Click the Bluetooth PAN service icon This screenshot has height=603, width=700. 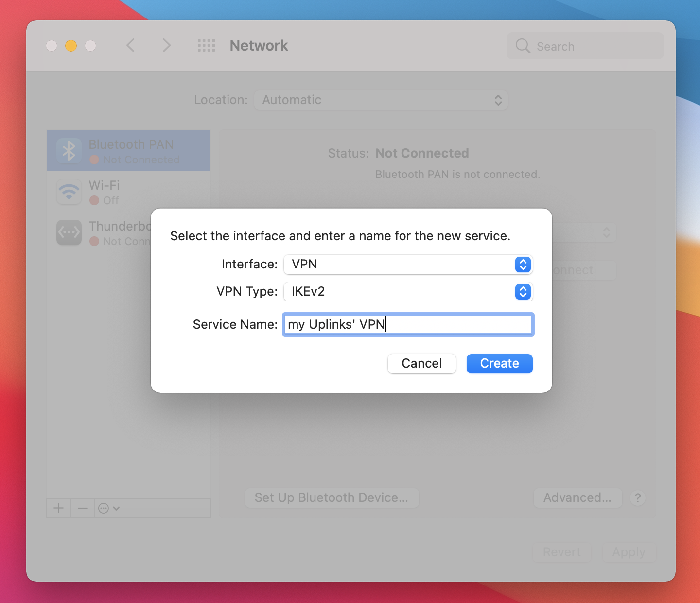tap(69, 151)
